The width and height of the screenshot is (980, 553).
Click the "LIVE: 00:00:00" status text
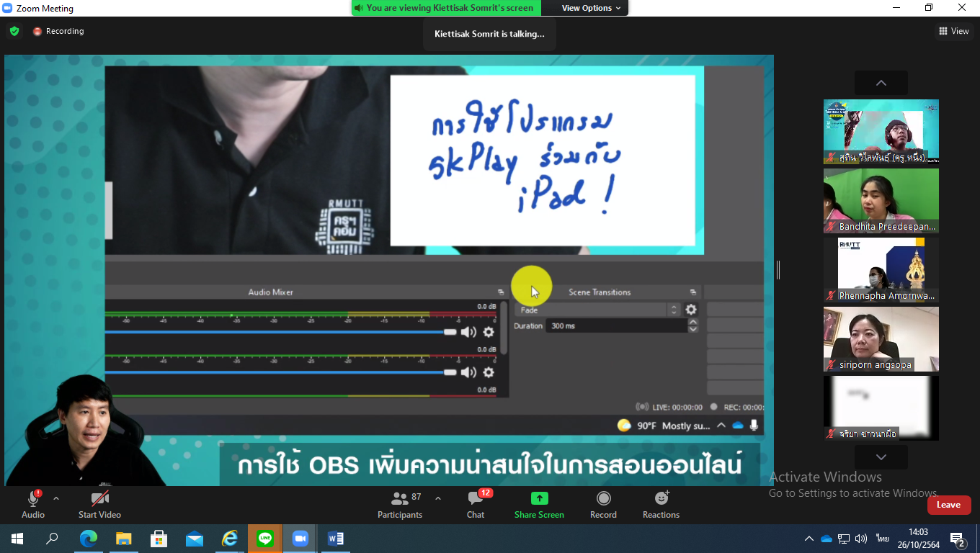pos(677,407)
